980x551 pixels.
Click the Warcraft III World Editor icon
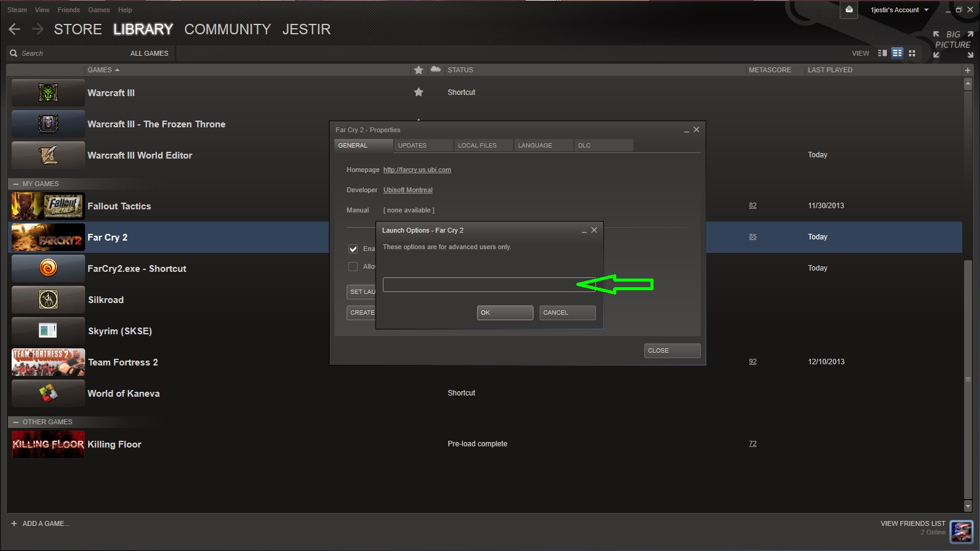tap(48, 155)
